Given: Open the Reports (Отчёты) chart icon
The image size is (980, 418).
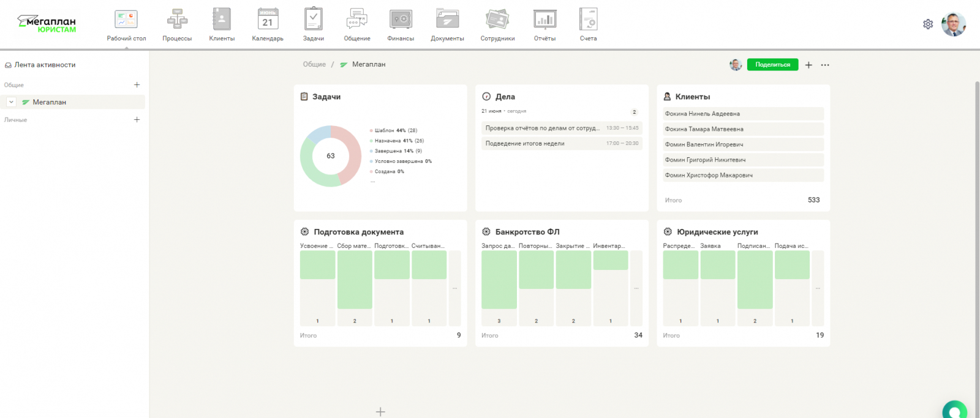Looking at the screenshot, I should click(545, 20).
